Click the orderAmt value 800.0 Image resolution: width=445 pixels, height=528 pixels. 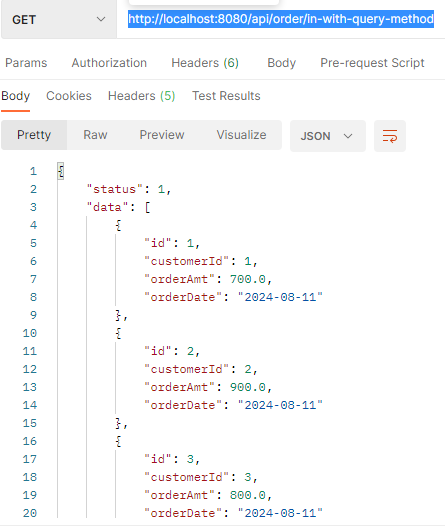248,495
